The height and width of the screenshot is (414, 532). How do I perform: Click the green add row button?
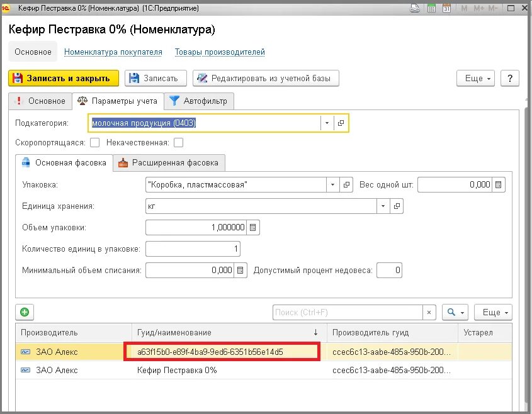point(25,312)
